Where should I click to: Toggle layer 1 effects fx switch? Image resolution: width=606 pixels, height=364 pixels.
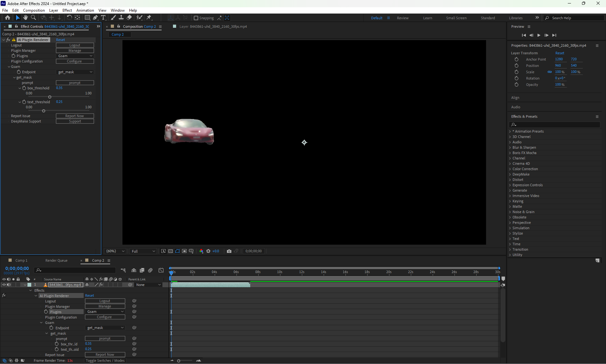pyautogui.click(x=101, y=285)
